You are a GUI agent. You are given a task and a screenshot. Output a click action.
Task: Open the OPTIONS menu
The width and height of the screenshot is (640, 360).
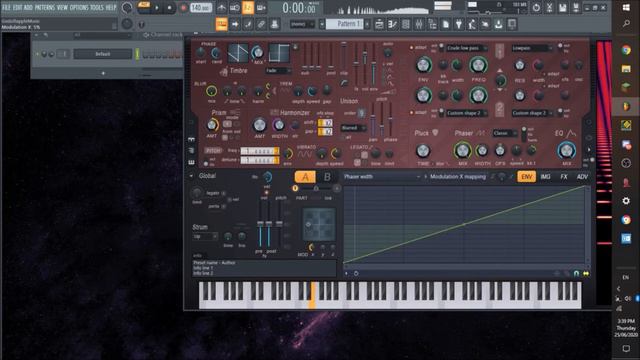point(79,8)
